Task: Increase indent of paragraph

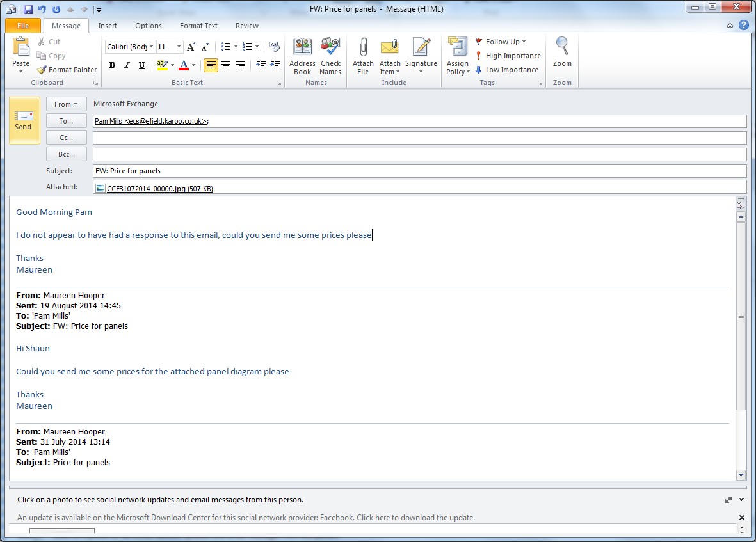Action: tap(276, 65)
